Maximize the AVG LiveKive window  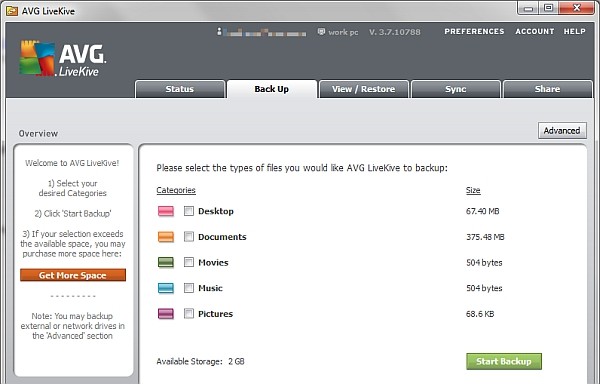[x=548, y=8]
